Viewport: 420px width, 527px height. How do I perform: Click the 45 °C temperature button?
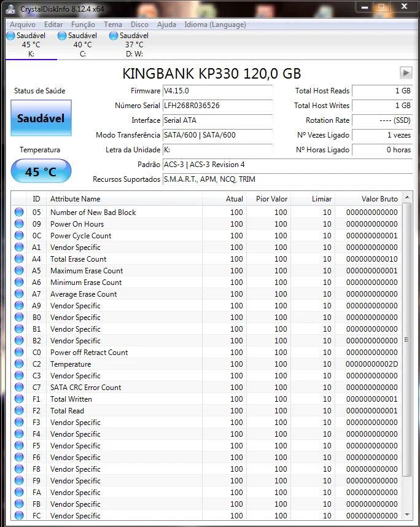[x=41, y=171]
